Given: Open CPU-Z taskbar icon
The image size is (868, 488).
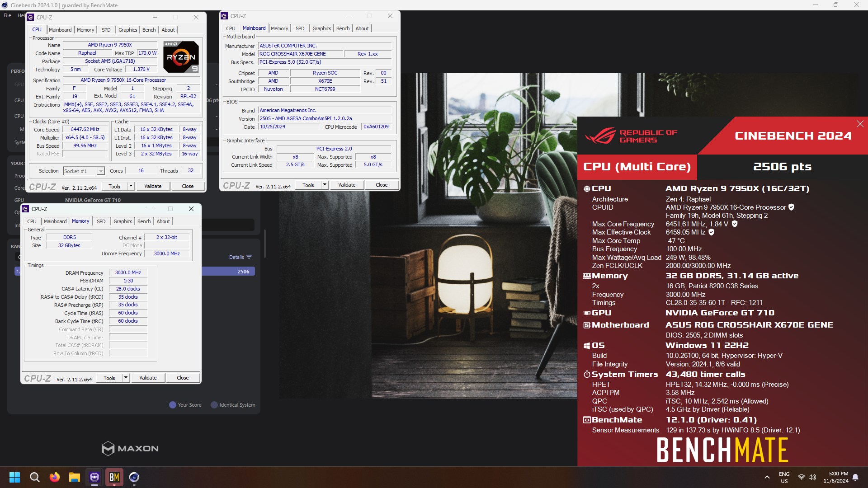Looking at the screenshot, I should 94,477.
